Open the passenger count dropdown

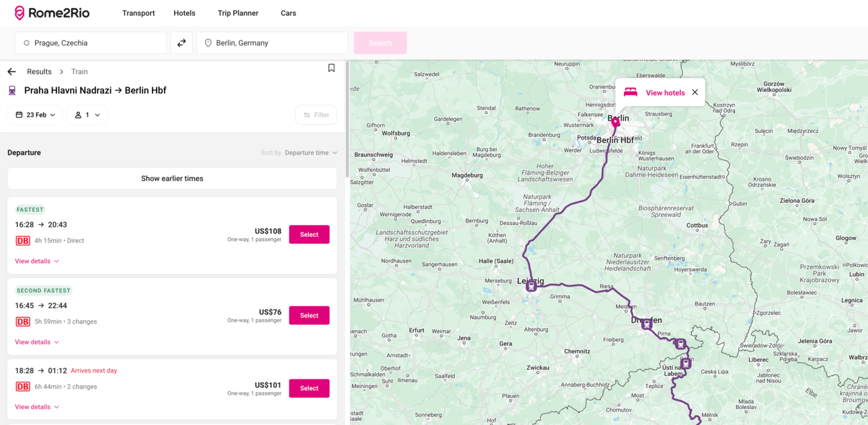click(87, 115)
